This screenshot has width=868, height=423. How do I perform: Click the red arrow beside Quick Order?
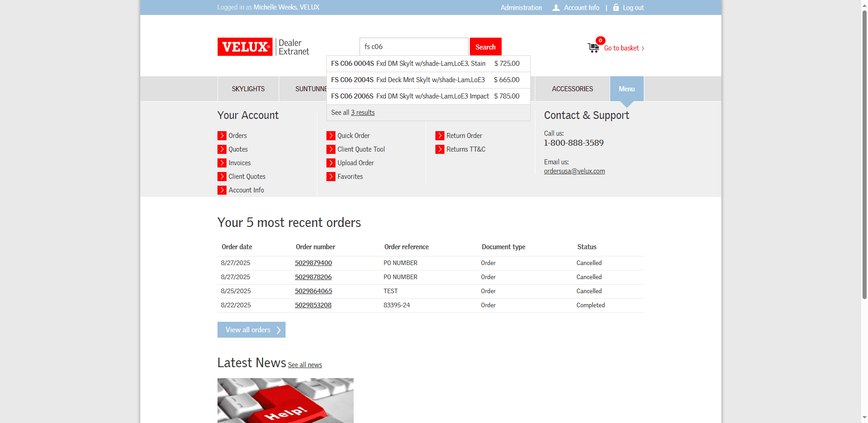coord(331,136)
